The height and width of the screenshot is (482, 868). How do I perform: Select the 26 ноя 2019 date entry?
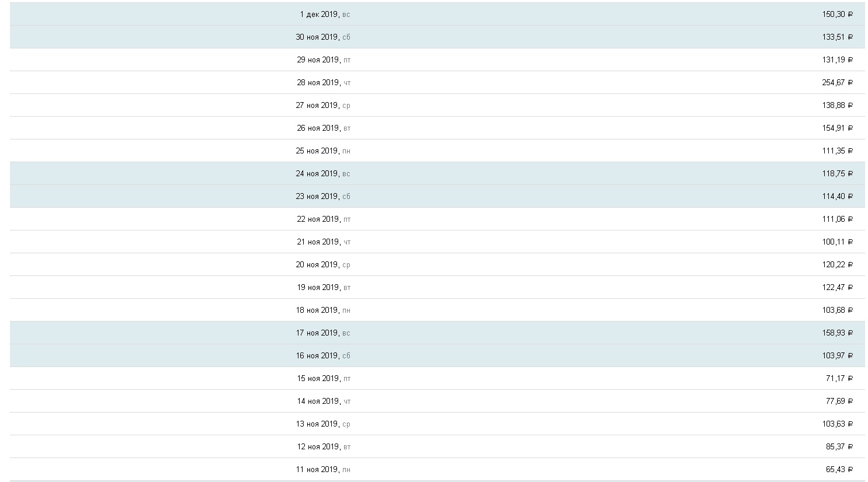tap(324, 128)
